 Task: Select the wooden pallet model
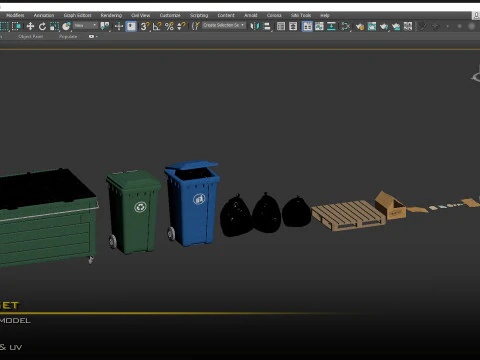(348, 215)
